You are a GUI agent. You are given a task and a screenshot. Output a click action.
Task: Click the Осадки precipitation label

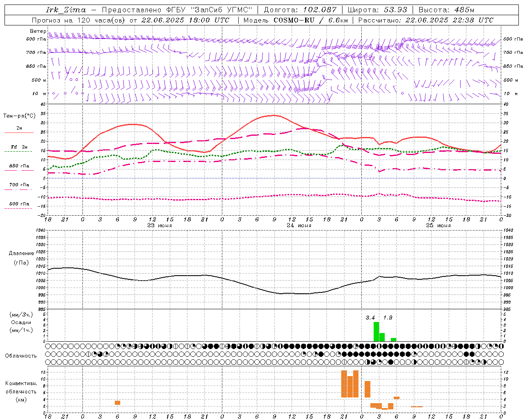[21, 322]
